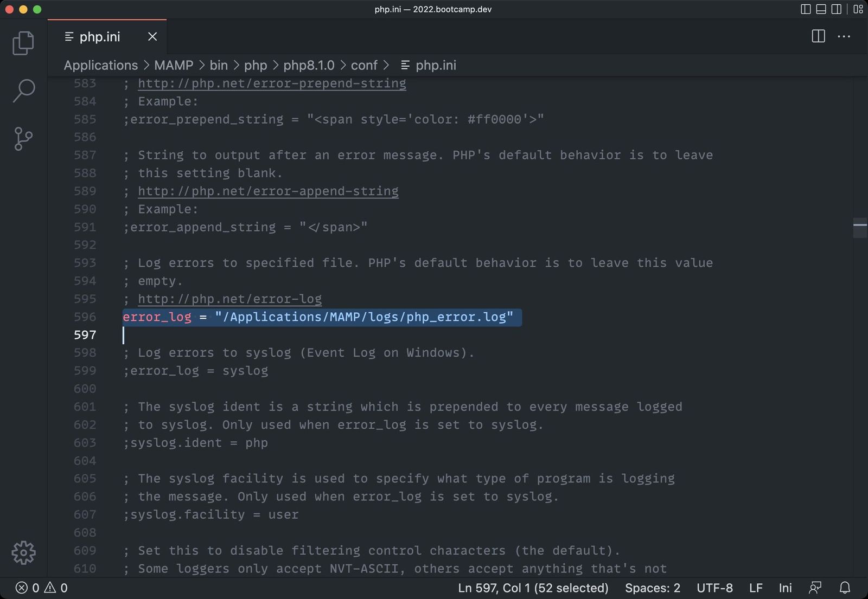The width and height of the screenshot is (868, 599).
Task: Open the Manage gear at the bottom left
Action: coord(23,552)
